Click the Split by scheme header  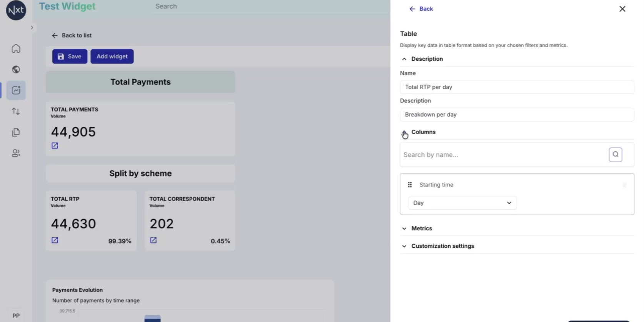pos(140,174)
